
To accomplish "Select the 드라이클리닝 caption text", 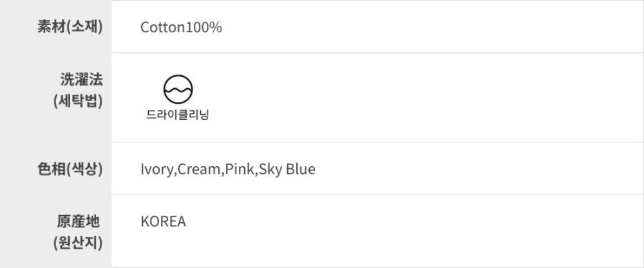I will (x=178, y=116).
